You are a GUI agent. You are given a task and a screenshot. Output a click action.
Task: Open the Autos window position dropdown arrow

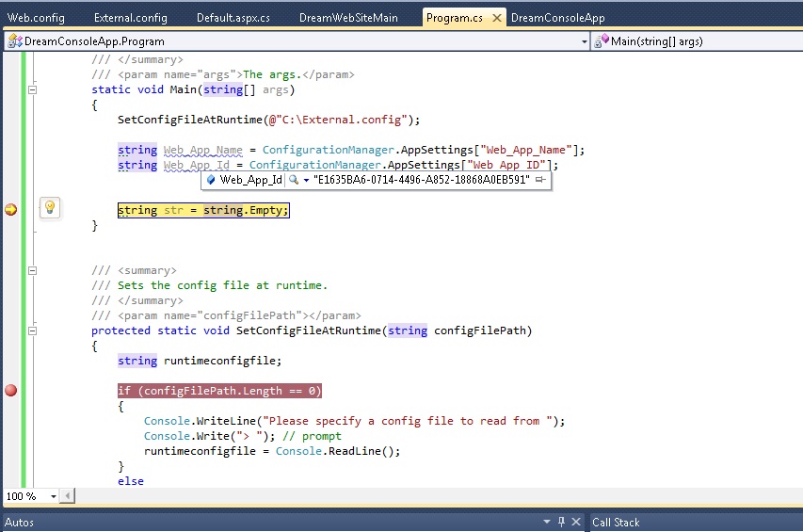click(548, 522)
